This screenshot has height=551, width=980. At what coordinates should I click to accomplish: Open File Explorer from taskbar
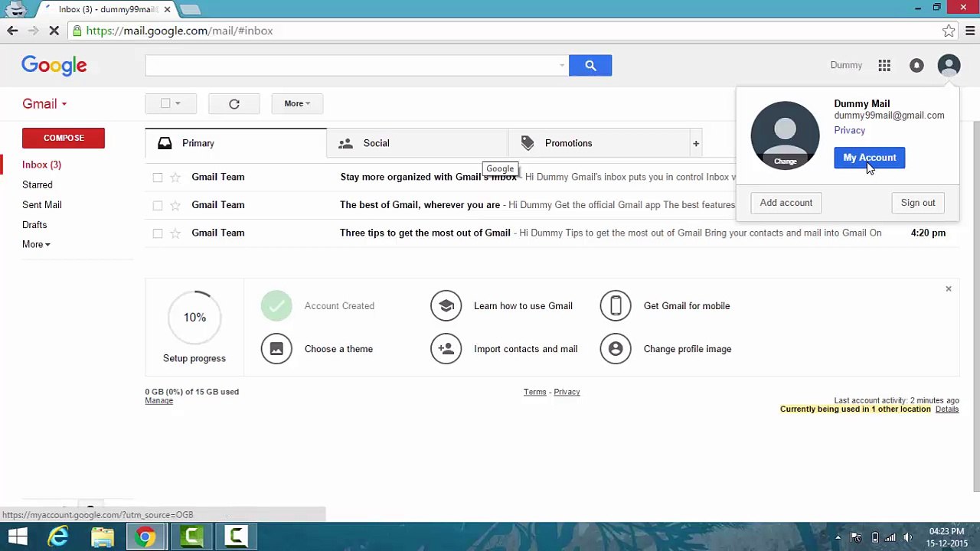point(103,536)
